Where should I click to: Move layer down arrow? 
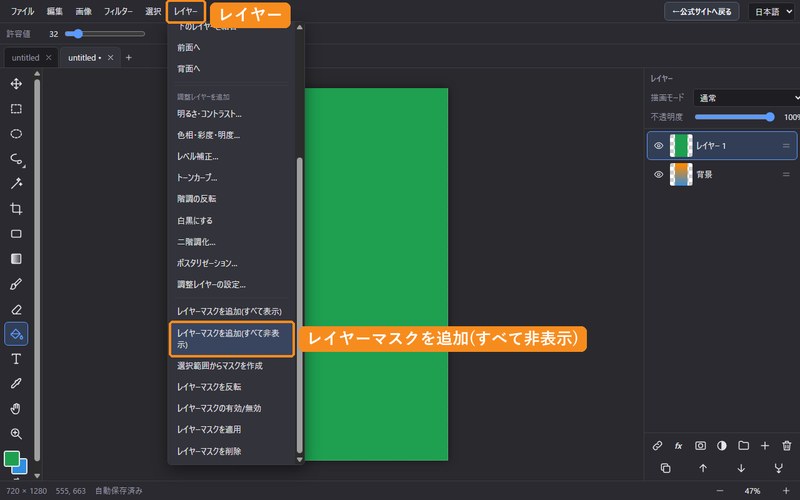coord(741,468)
